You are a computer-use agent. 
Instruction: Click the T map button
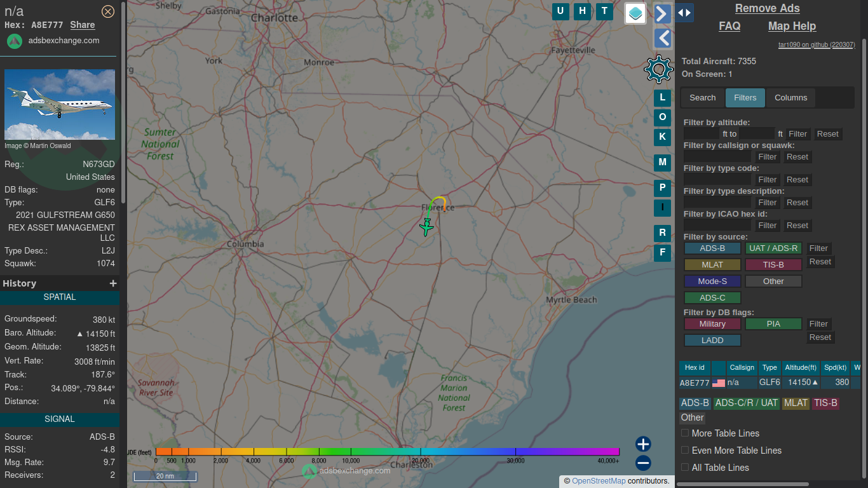[x=604, y=11]
